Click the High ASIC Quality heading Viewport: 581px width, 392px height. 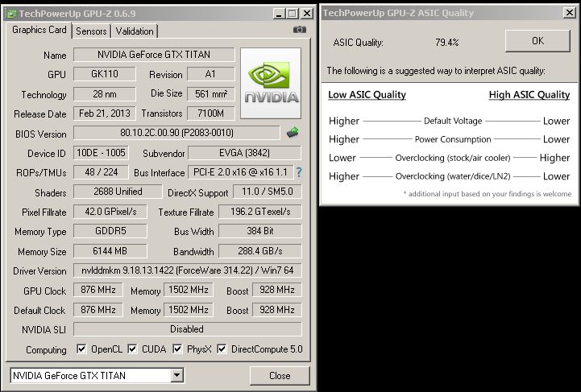click(x=529, y=95)
